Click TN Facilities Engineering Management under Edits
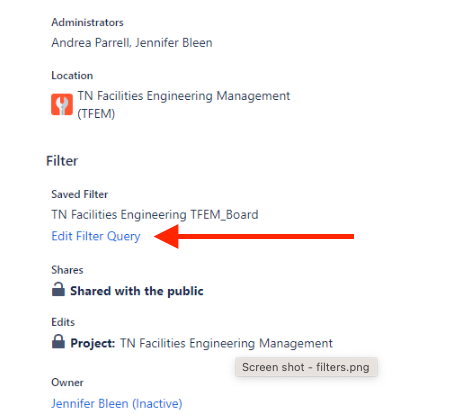The width and height of the screenshot is (451, 419). [226, 343]
